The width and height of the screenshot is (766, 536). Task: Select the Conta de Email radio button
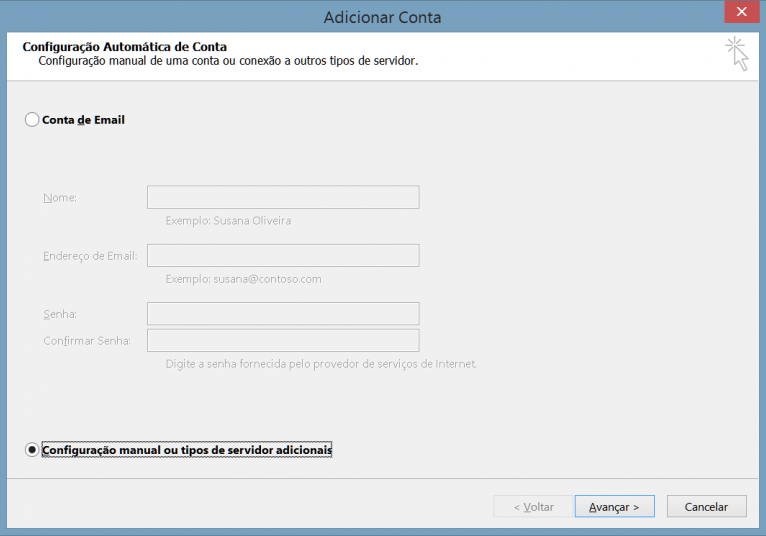[x=32, y=120]
